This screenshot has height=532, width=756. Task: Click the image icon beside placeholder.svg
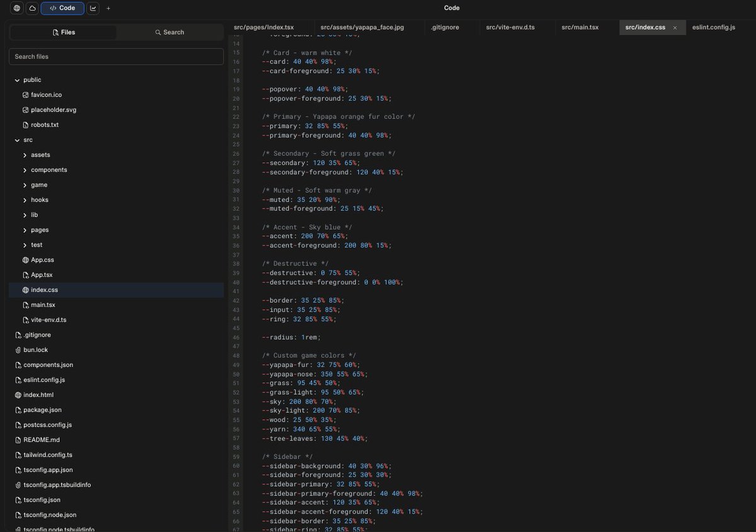tap(26, 110)
